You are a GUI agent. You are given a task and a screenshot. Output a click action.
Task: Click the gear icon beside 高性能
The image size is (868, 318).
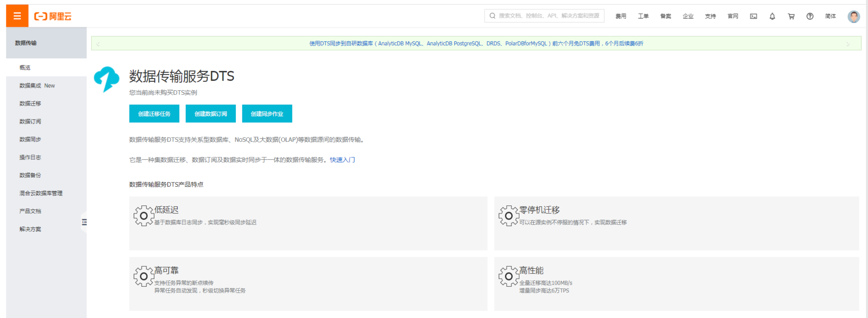[509, 277]
